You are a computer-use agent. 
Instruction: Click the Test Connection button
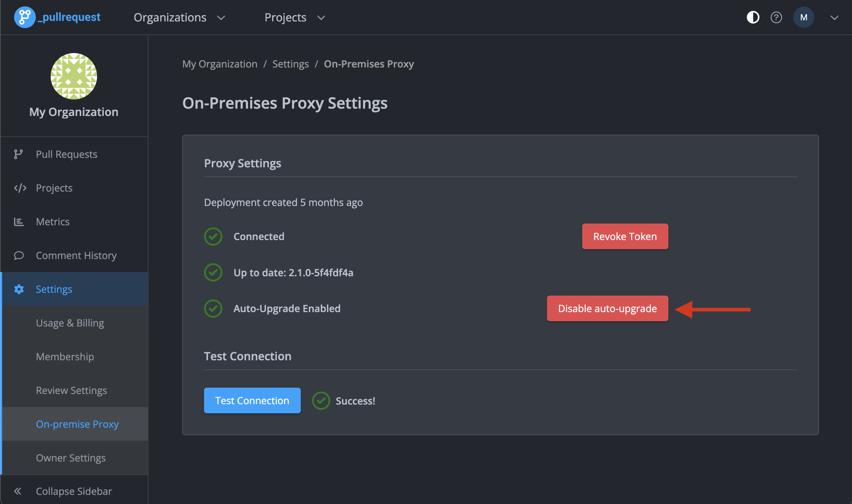(x=252, y=400)
